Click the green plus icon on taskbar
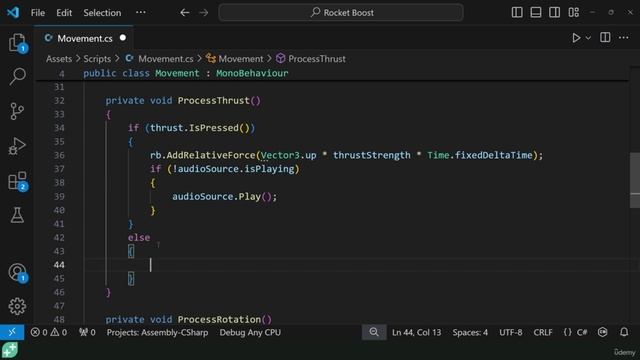The height and width of the screenshot is (360, 640). coord(9,350)
